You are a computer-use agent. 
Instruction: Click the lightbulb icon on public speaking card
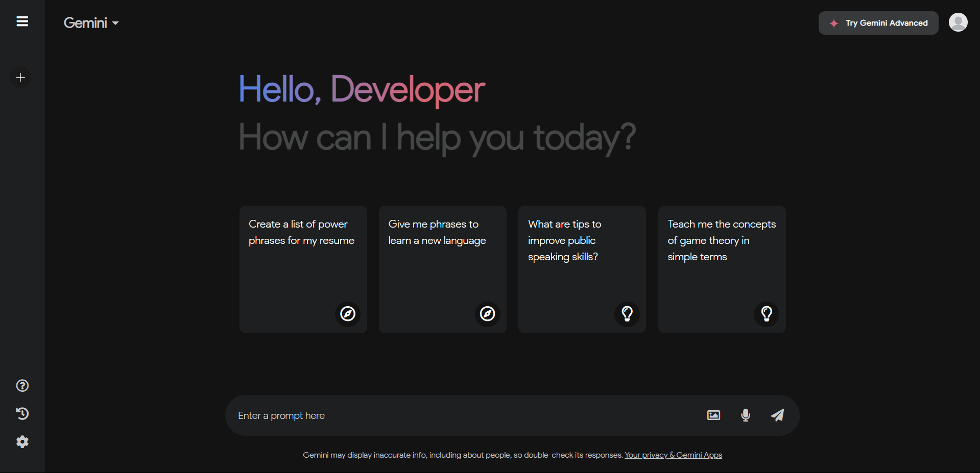coord(627,313)
